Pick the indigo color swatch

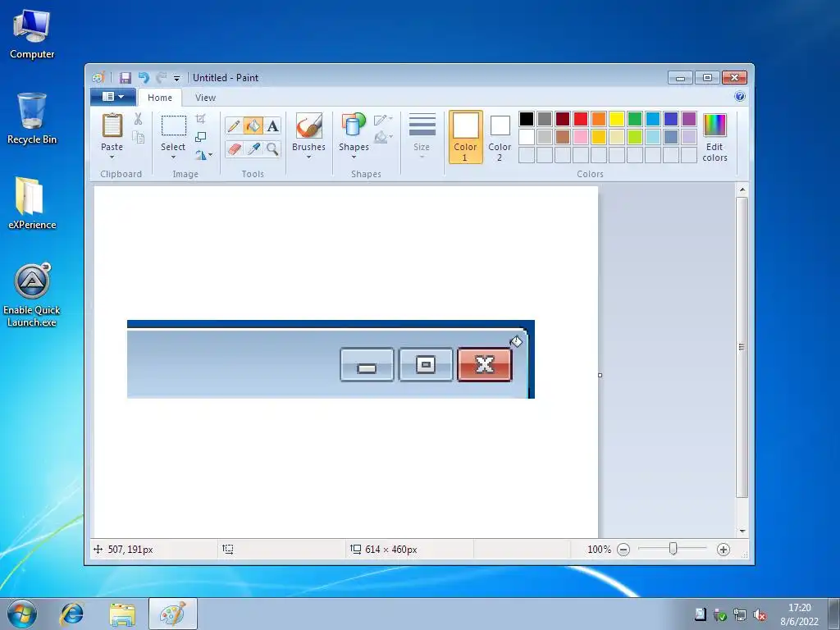click(x=671, y=119)
